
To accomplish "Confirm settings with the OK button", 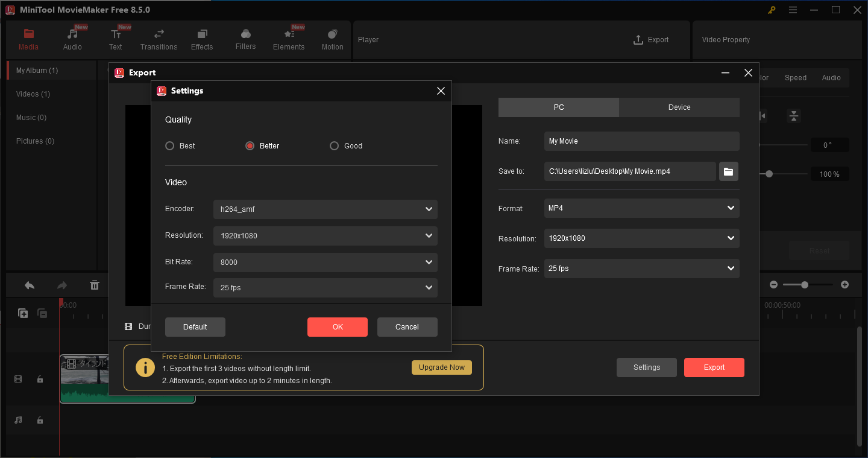I will [337, 326].
